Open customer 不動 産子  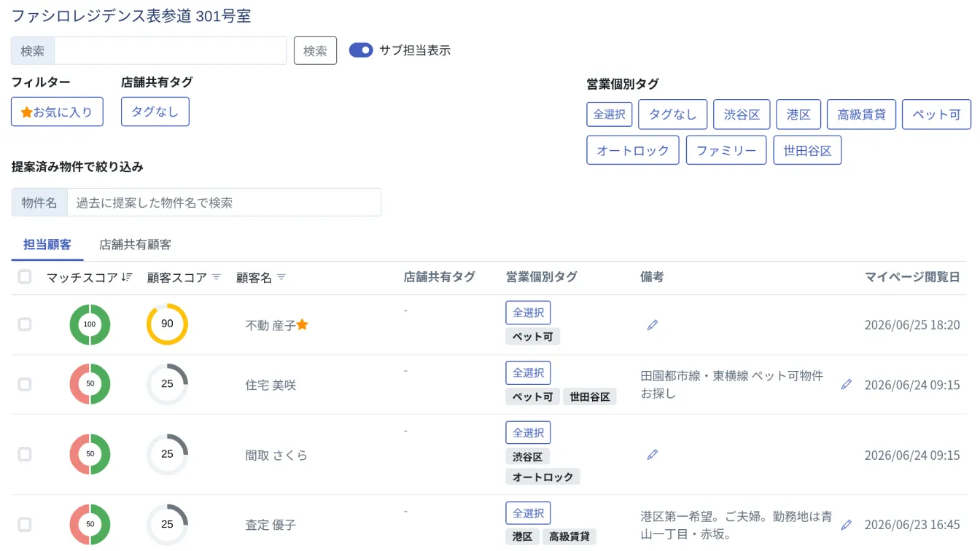[x=271, y=326]
